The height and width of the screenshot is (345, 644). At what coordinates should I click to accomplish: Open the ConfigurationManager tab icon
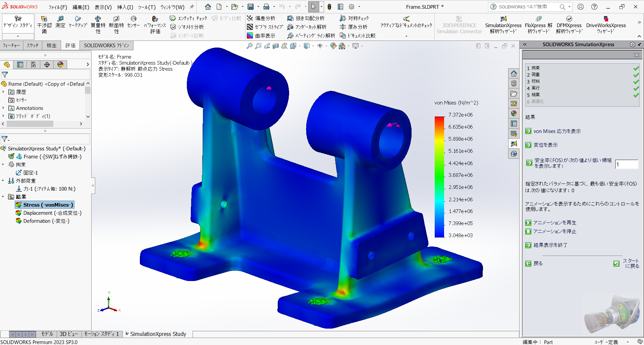click(34, 65)
